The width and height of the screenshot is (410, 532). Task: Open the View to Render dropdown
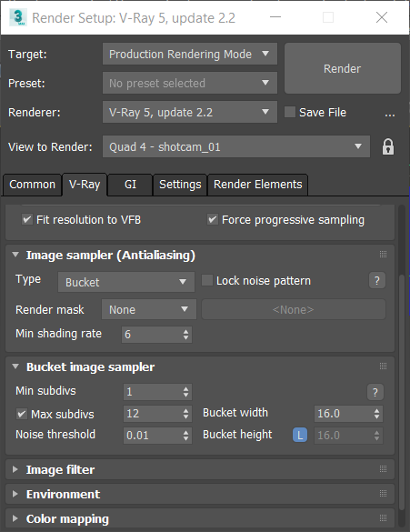coord(236,146)
